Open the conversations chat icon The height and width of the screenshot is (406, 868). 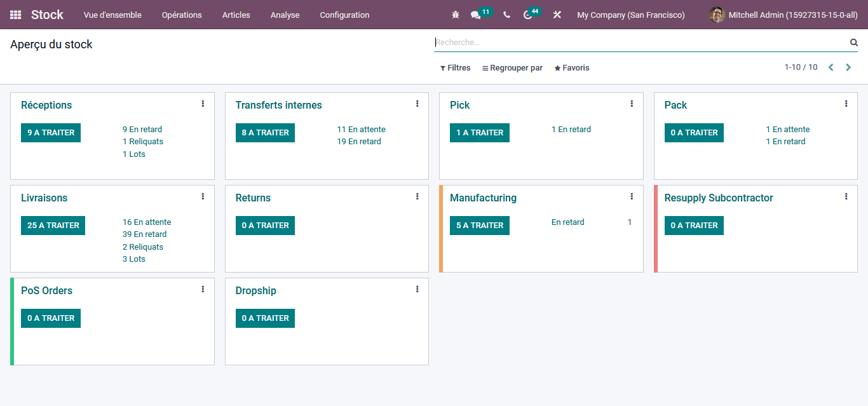(x=475, y=15)
